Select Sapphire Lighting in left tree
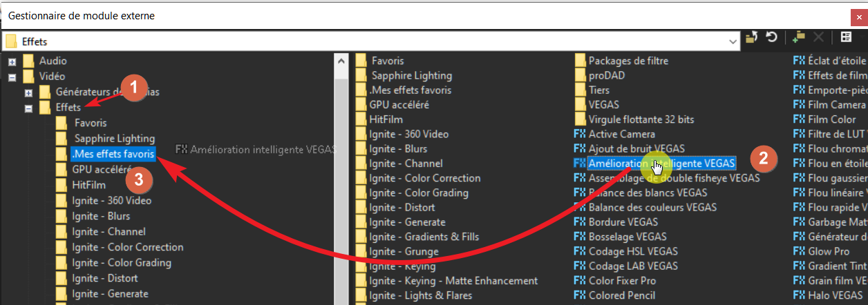Screen dimensions: 868x305 coord(114,138)
